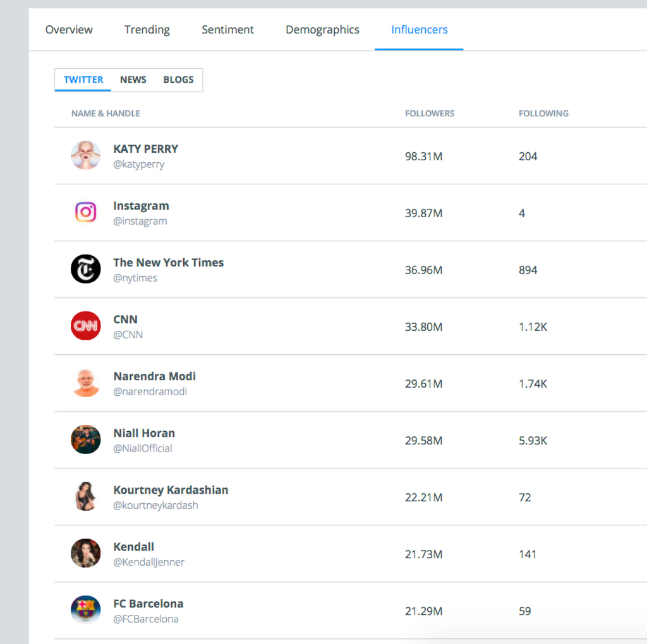Image resolution: width=647 pixels, height=644 pixels.
Task: Open the CNN name link
Action: click(x=126, y=319)
